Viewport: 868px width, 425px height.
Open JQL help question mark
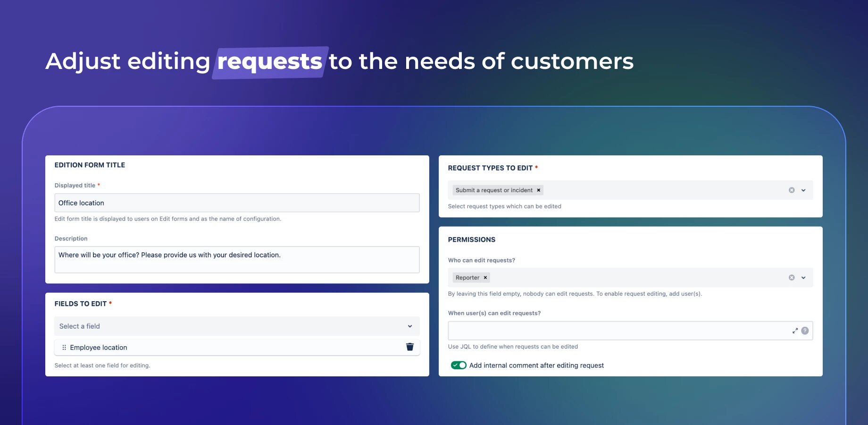pos(805,331)
